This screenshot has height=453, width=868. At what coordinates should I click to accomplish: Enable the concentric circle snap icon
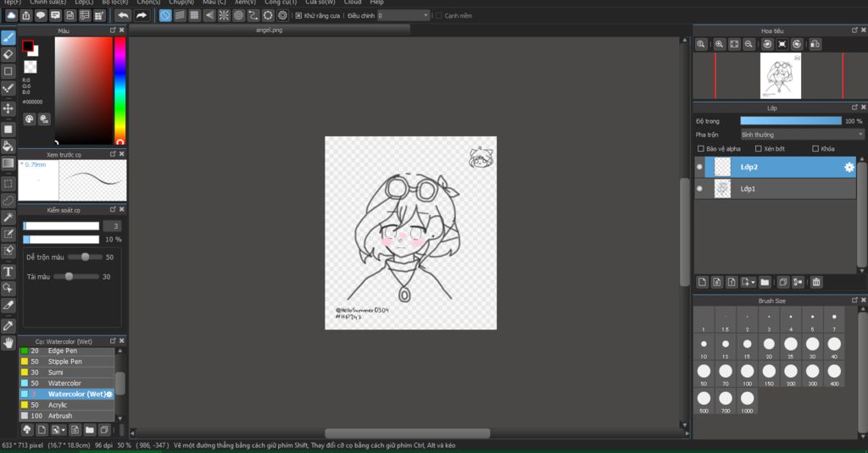238,15
